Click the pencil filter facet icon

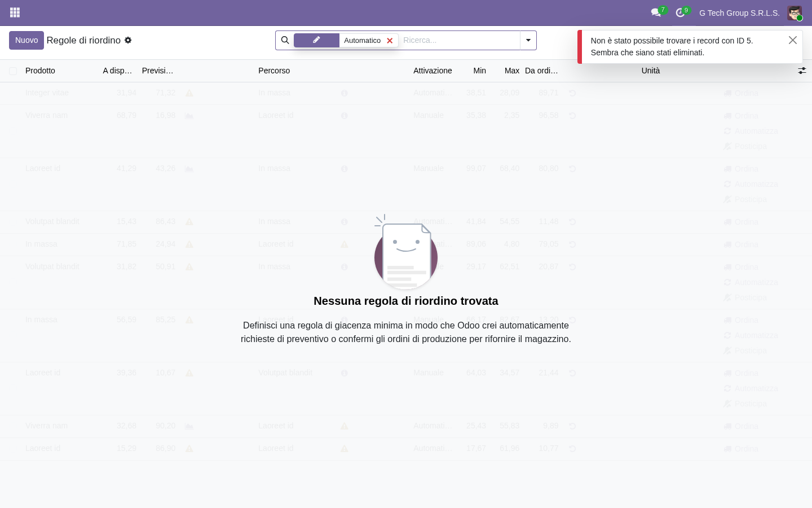pyautogui.click(x=316, y=40)
